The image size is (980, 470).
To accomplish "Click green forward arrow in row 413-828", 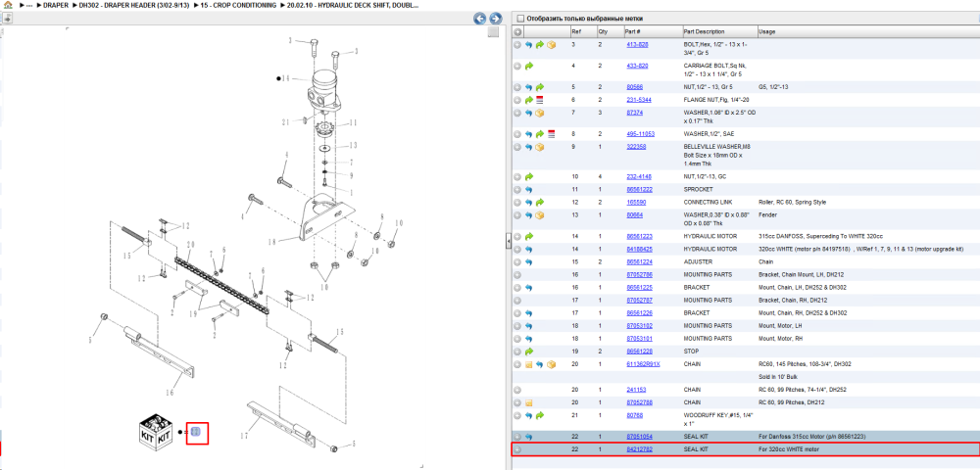I will coord(540,45).
